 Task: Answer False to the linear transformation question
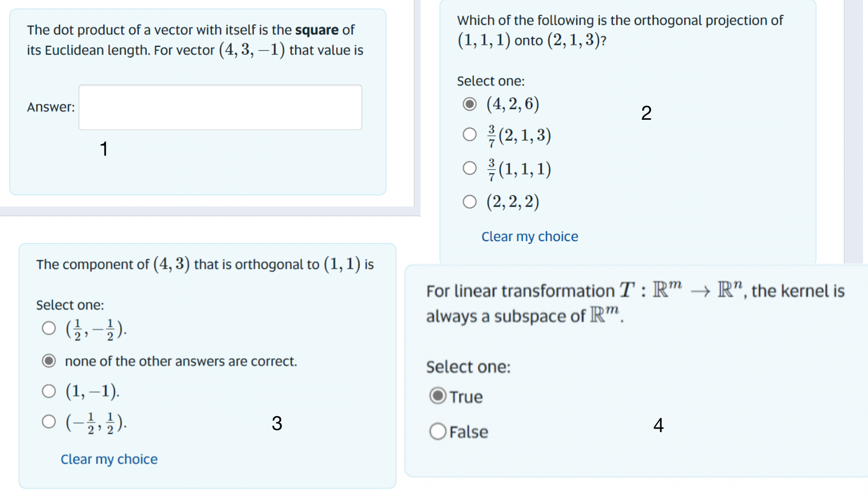pyautogui.click(x=438, y=431)
